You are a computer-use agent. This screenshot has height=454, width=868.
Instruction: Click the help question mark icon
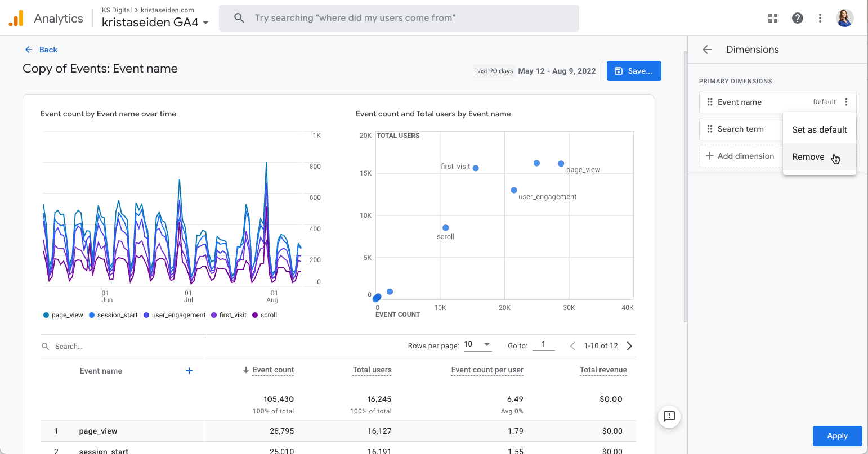tap(798, 18)
